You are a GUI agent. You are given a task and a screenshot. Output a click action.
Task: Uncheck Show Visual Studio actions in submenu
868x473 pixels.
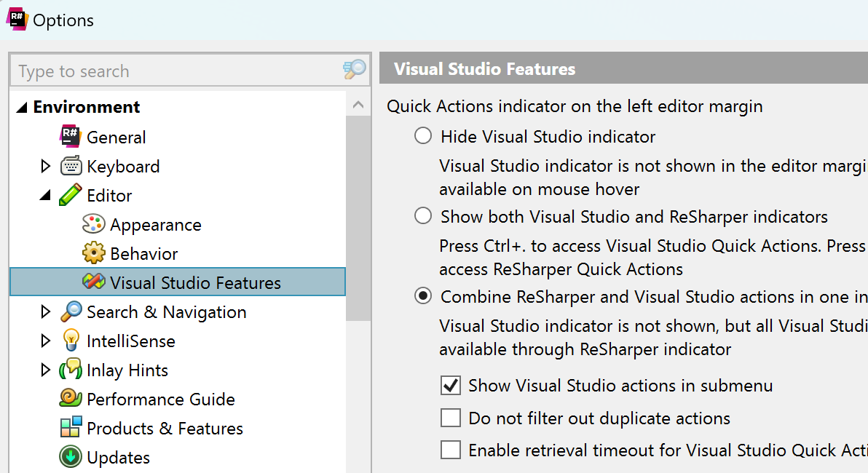[451, 385]
